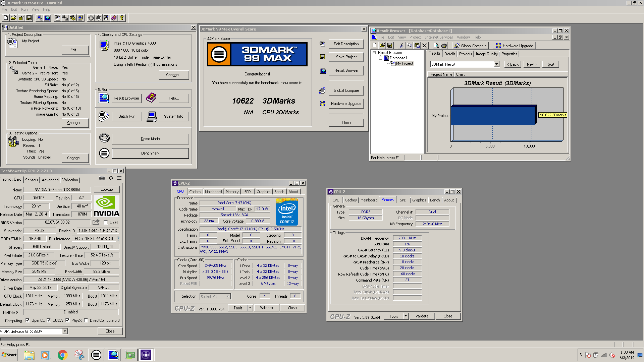Open the Internet Services menu in Result Browser
644x362 pixels.
point(439,37)
